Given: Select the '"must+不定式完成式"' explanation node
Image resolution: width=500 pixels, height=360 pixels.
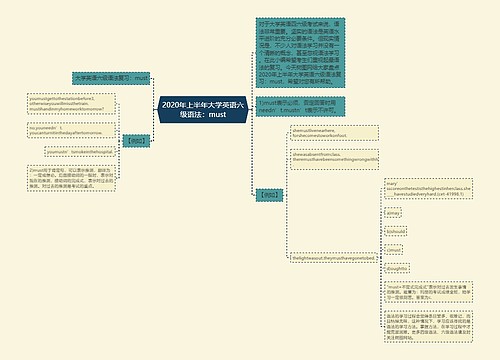Looking at the screenshot, I should pyautogui.click(x=428, y=292).
